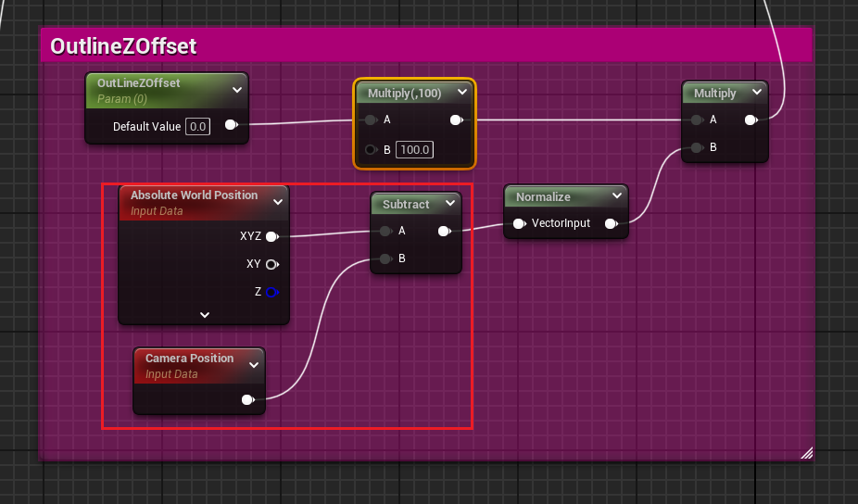858x504 pixels.
Task: Click the XY output pin of Absolute World Position
Action: [271, 264]
